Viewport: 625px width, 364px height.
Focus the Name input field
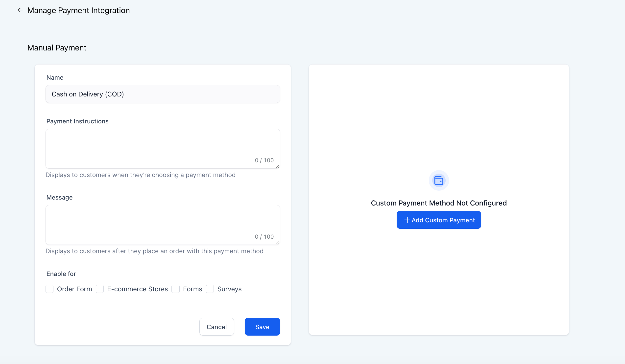pyautogui.click(x=163, y=94)
